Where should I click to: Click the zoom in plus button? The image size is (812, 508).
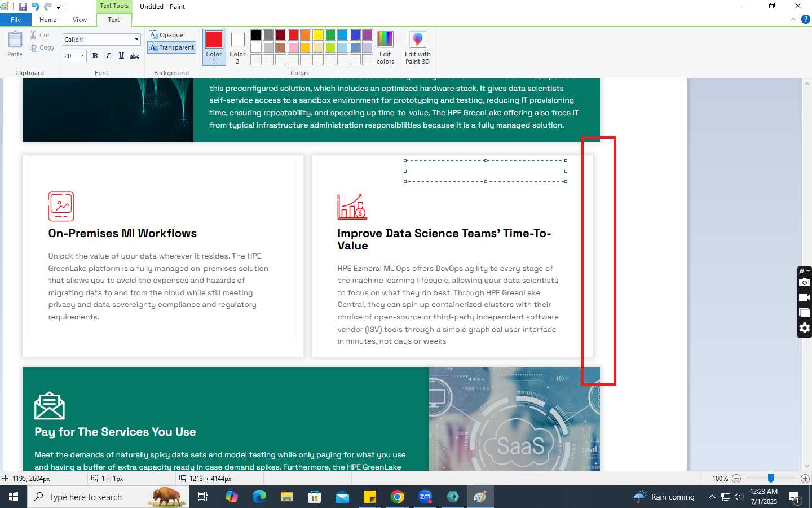click(805, 479)
